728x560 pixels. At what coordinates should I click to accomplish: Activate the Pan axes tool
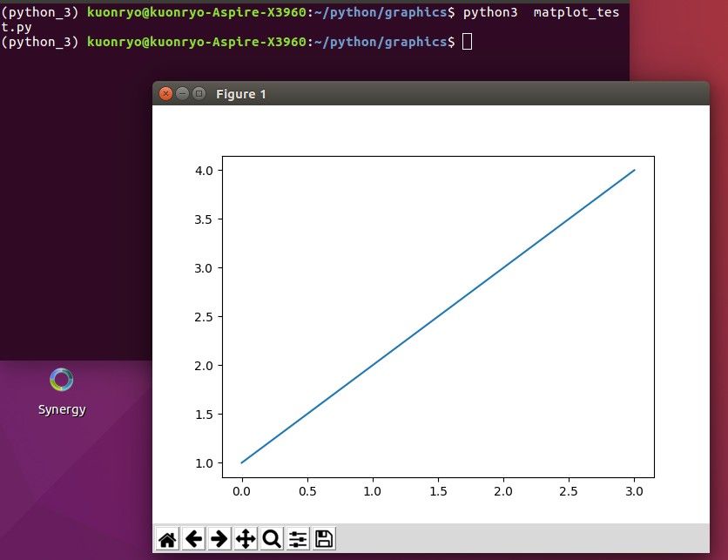pyautogui.click(x=246, y=539)
